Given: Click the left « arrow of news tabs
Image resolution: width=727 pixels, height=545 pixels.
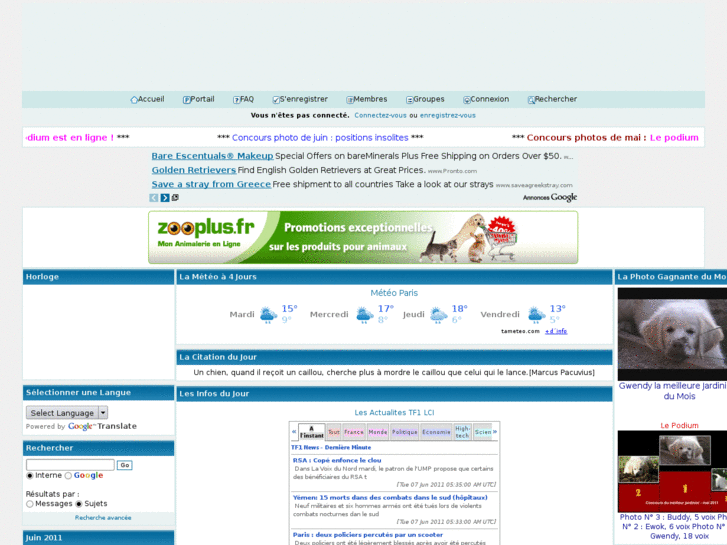Looking at the screenshot, I should click(293, 432).
